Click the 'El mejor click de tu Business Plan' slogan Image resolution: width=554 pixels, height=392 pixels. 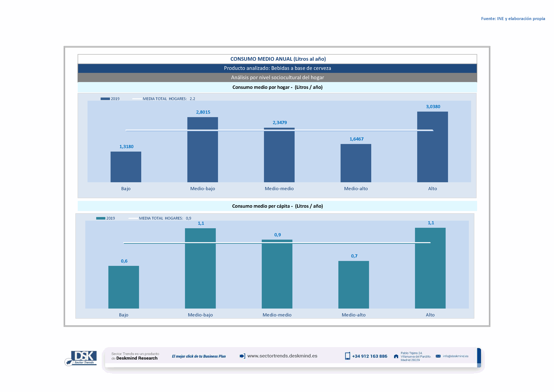(199, 356)
